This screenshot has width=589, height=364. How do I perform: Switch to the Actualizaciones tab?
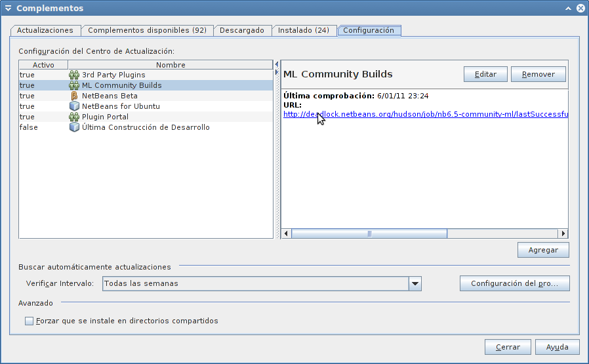point(45,30)
